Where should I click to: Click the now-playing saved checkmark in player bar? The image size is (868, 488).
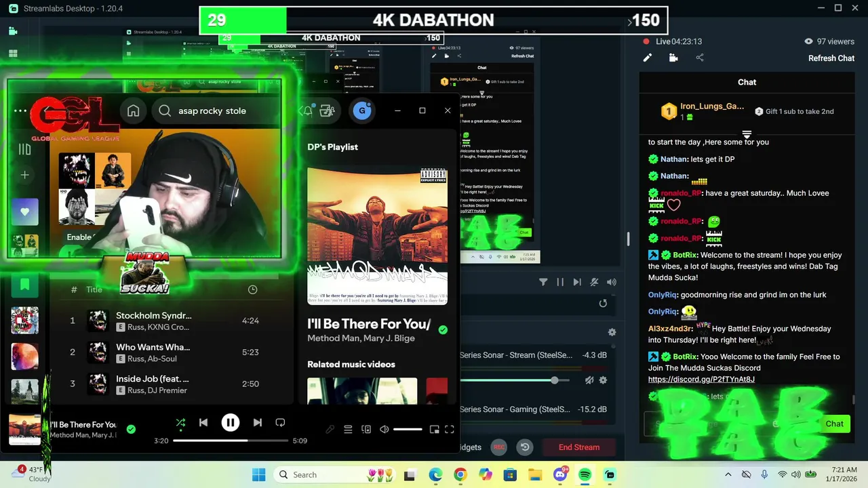(x=131, y=429)
